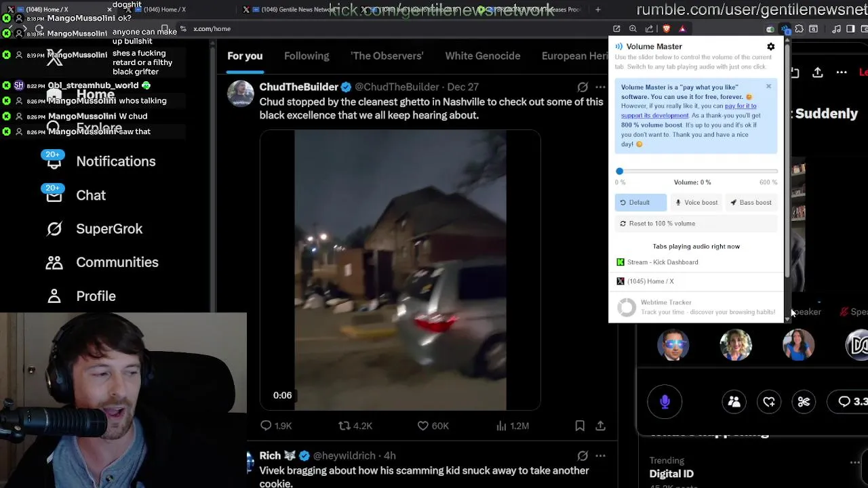
Task: Open the European Heritage tab
Action: [575, 56]
